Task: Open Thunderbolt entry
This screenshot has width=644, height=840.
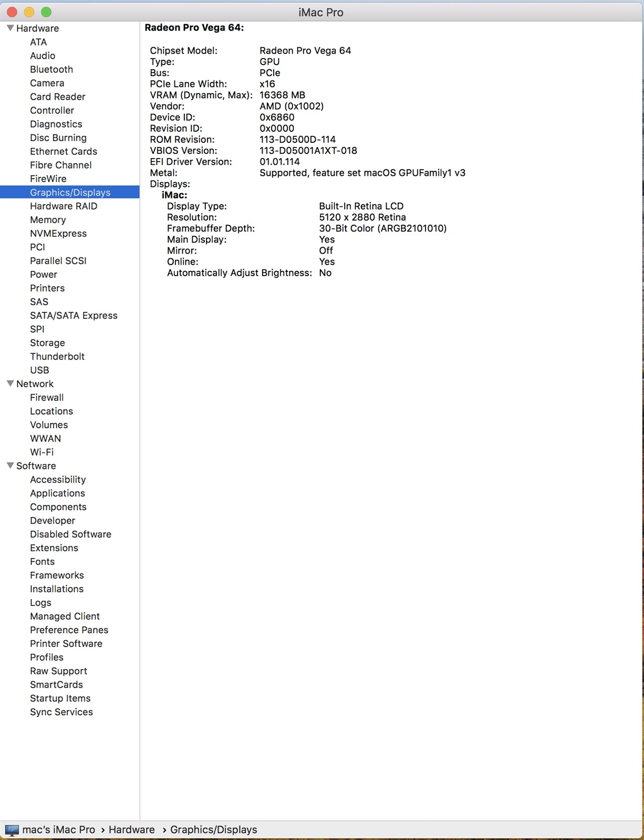Action: pos(57,356)
